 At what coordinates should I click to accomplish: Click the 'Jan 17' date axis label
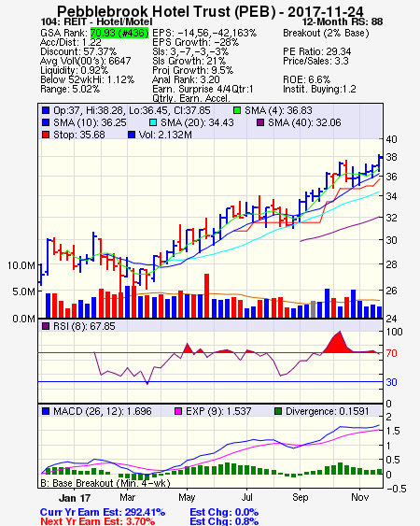point(75,498)
